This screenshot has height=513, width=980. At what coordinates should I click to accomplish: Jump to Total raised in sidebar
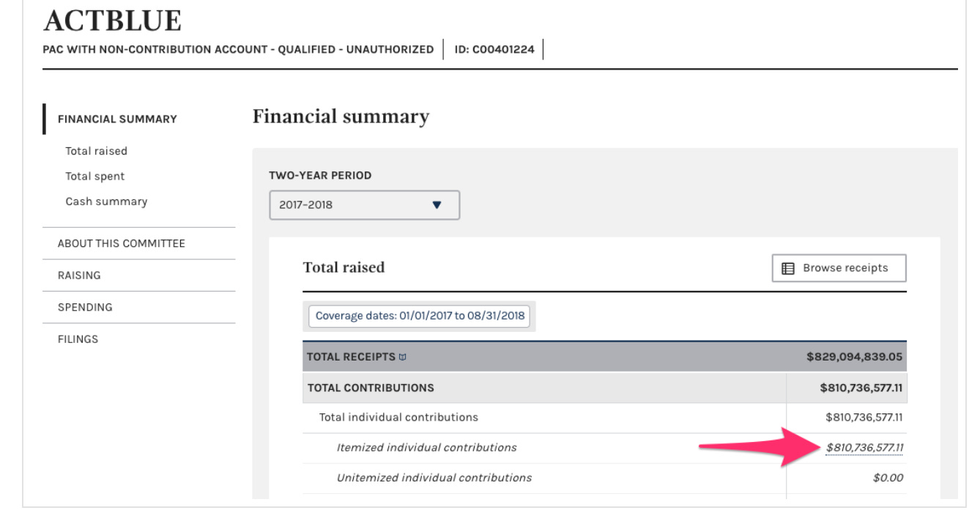96,151
